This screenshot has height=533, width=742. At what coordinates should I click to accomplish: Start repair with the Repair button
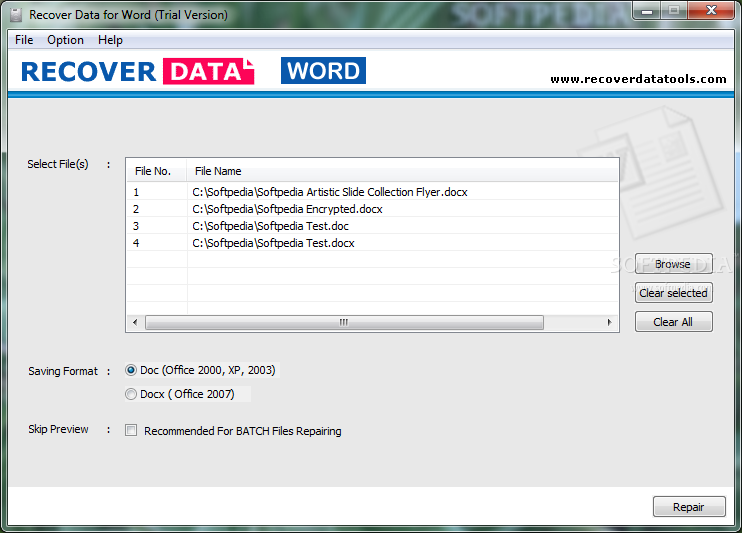tap(689, 507)
